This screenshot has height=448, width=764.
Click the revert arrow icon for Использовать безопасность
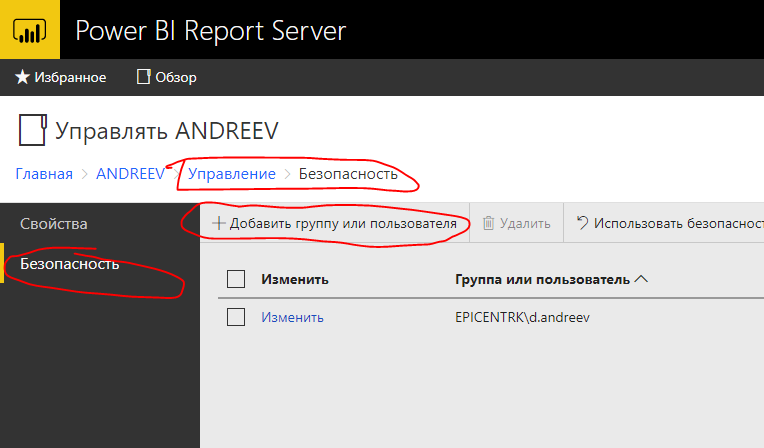click(582, 223)
